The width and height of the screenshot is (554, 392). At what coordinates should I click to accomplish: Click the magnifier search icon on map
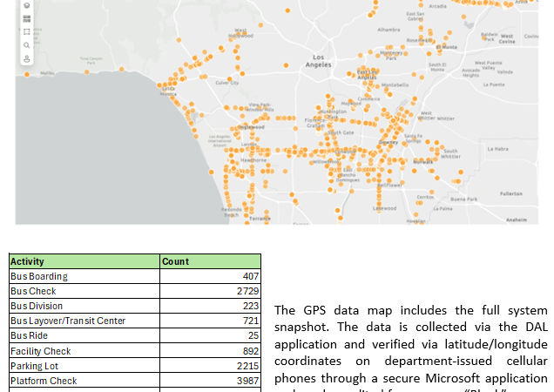coord(27,44)
